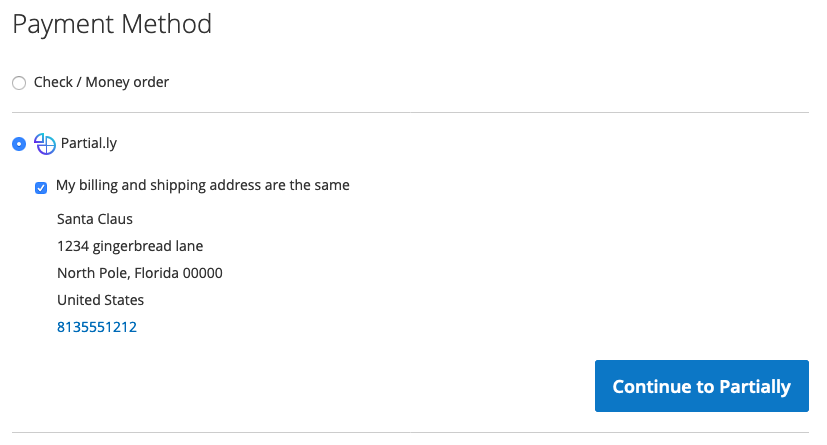This screenshot has width=827, height=445.
Task: Select the Partial.ly payment radio button
Action: click(x=19, y=144)
